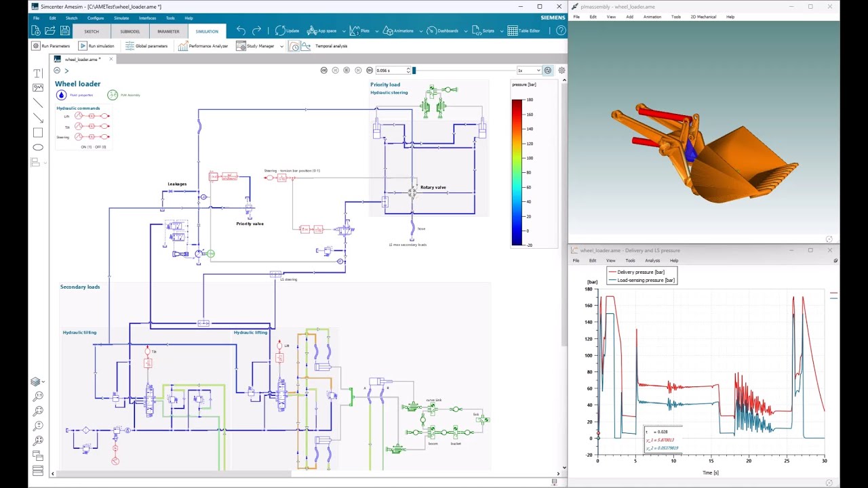Expand the Plots dropdown arrow

point(376,31)
